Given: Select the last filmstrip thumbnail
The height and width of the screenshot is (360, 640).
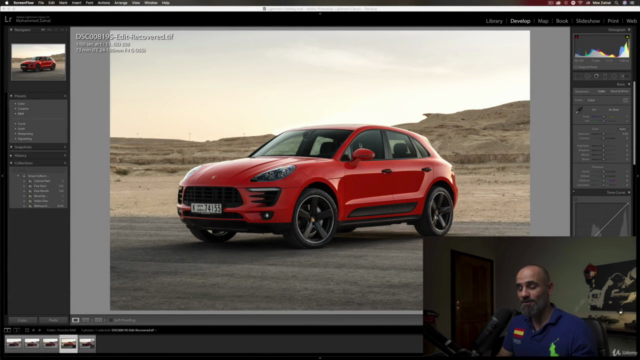Looking at the screenshot, I should point(87,344).
